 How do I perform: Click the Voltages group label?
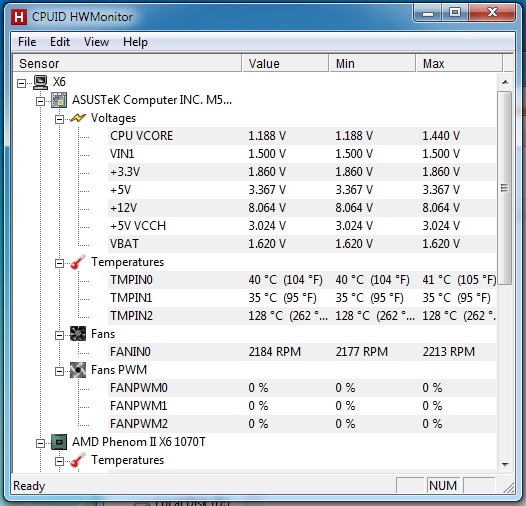pos(113,118)
